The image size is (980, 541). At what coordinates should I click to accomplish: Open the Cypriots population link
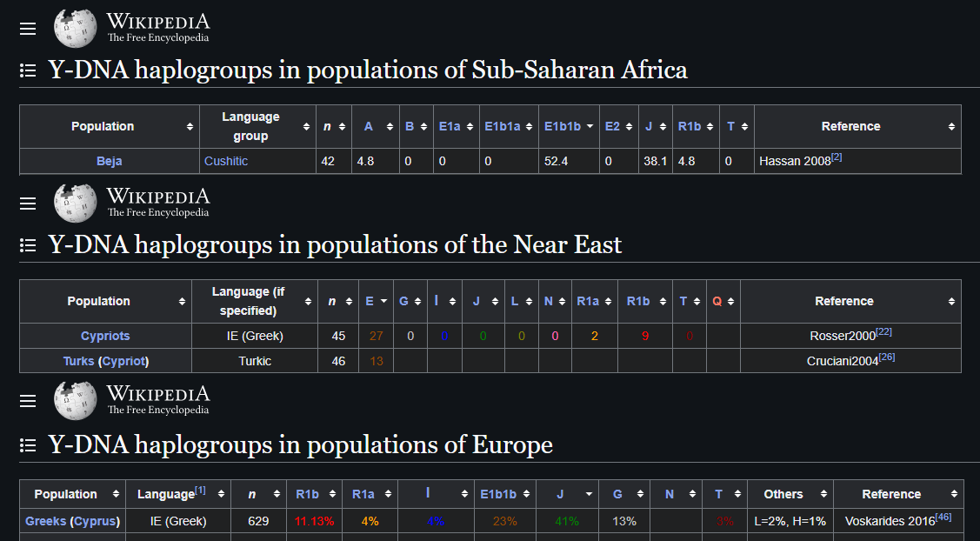coord(105,337)
